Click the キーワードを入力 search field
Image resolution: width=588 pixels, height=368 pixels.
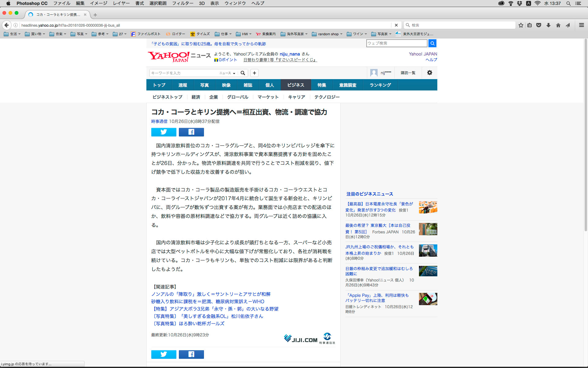click(184, 73)
